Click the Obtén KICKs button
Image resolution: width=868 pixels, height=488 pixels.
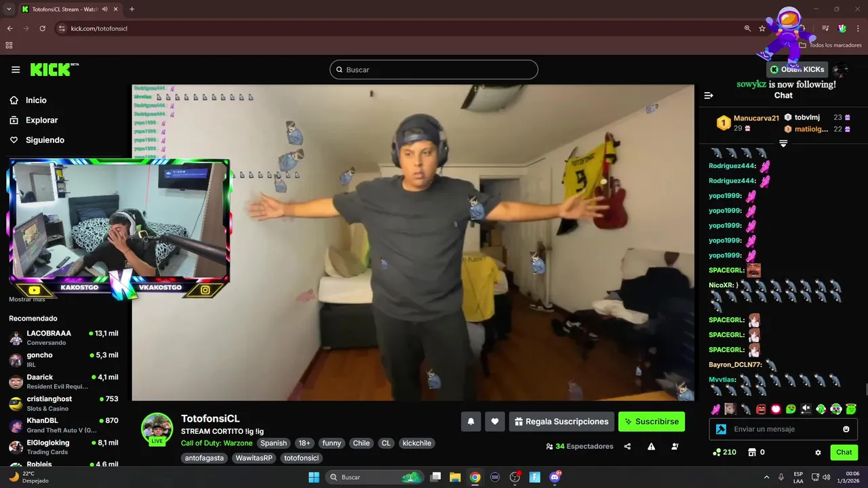(x=797, y=69)
